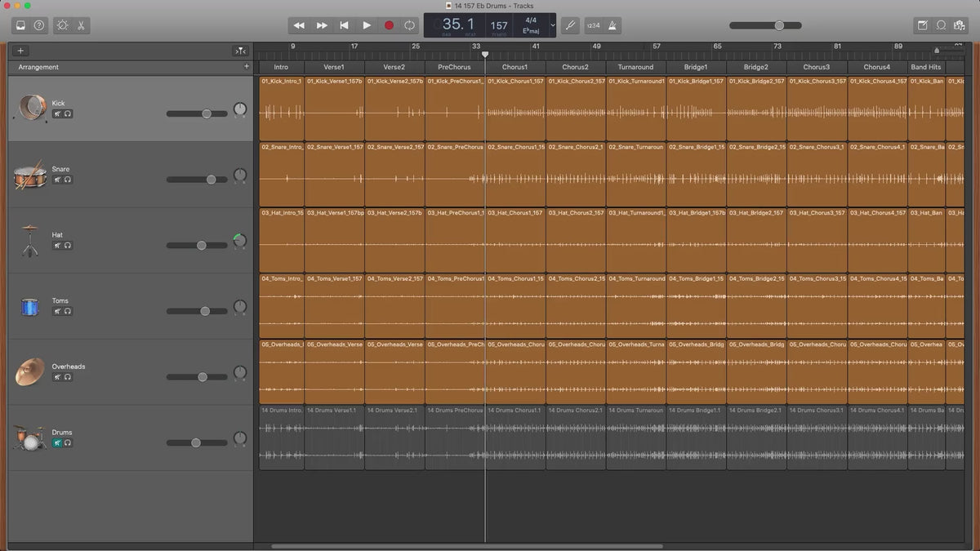This screenshot has width=980, height=551.
Task: Toggle the Cycle loop button
Action: coord(410,25)
